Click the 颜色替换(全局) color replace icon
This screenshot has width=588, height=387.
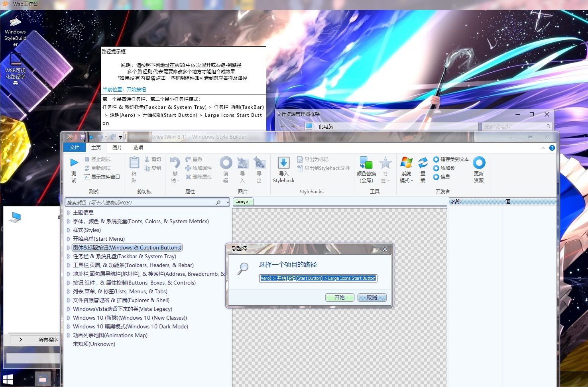[x=366, y=163]
